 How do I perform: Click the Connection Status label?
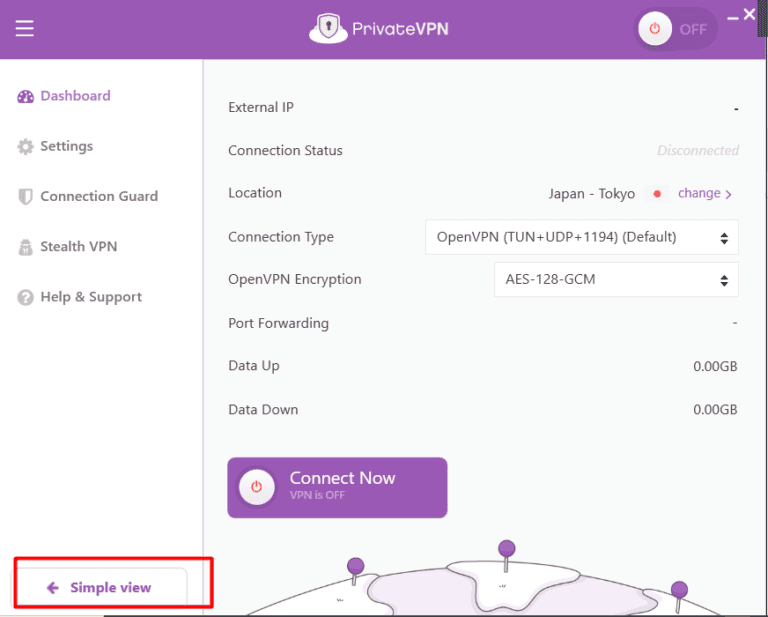pos(285,150)
